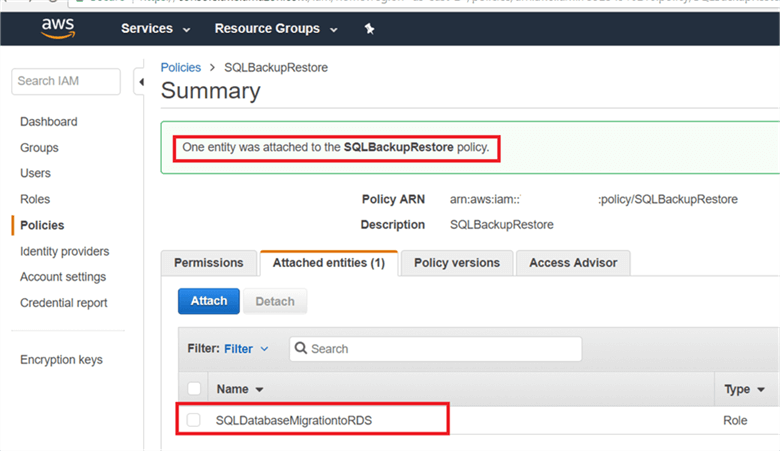Click the pin shortcut icon in top bar
This screenshot has height=451, width=780.
[x=369, y=29]
